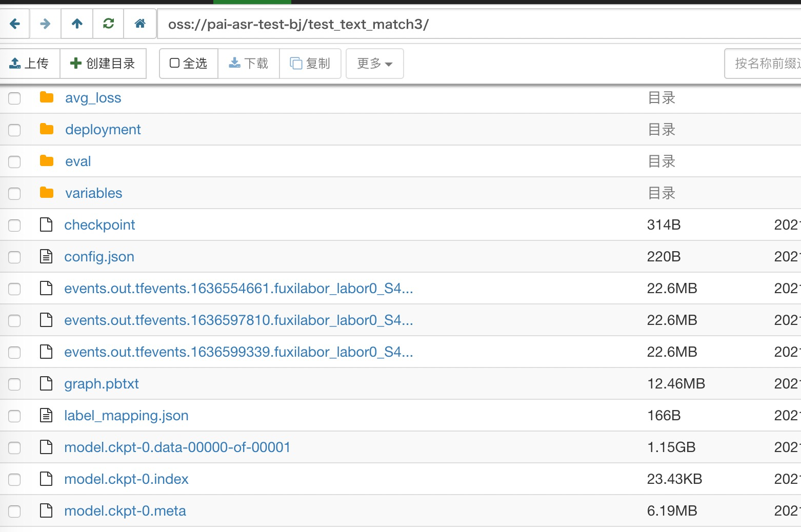Click the avg_loss folder icon
The width and height of the screenshot is (801, 532).
47,97
